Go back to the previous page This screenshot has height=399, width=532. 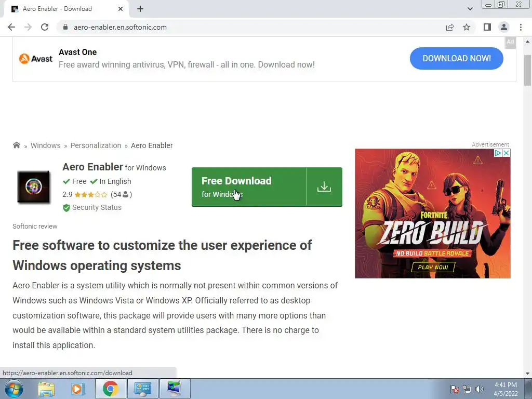(x=11, y=27)
